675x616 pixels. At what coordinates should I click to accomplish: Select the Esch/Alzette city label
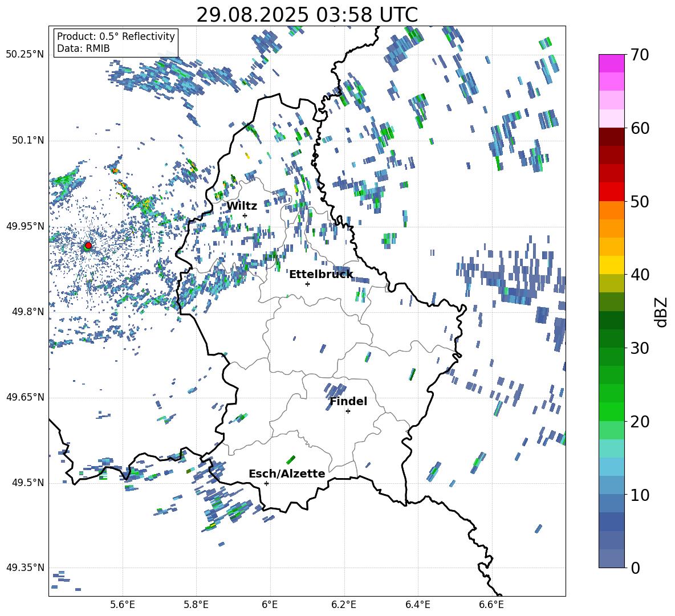287,474
